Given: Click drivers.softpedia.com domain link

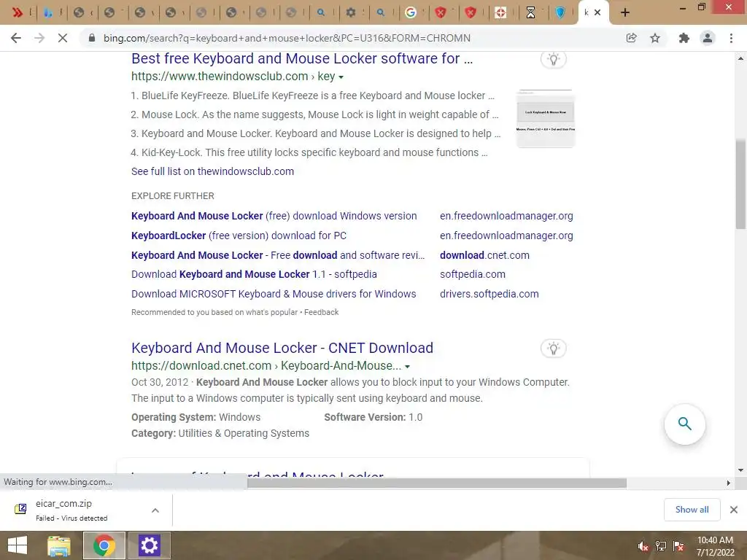Looking at the screenshot, I should click(489, 294).
